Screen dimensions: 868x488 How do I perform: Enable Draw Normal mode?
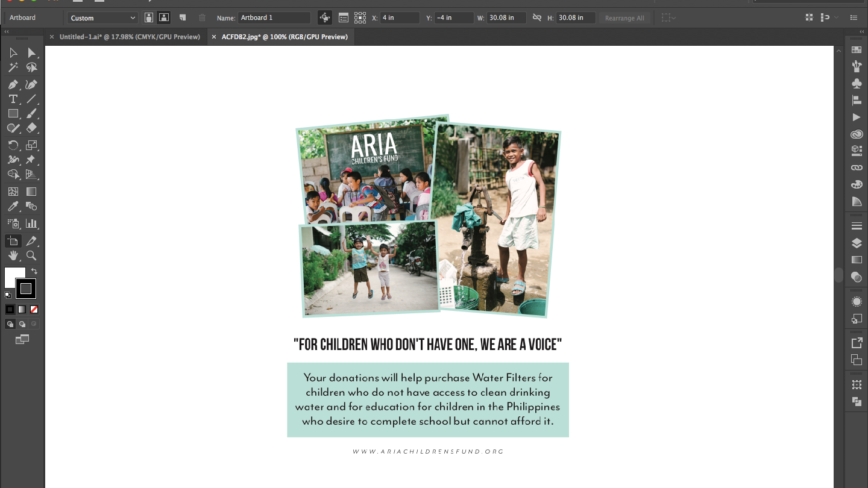coord(10,324)
